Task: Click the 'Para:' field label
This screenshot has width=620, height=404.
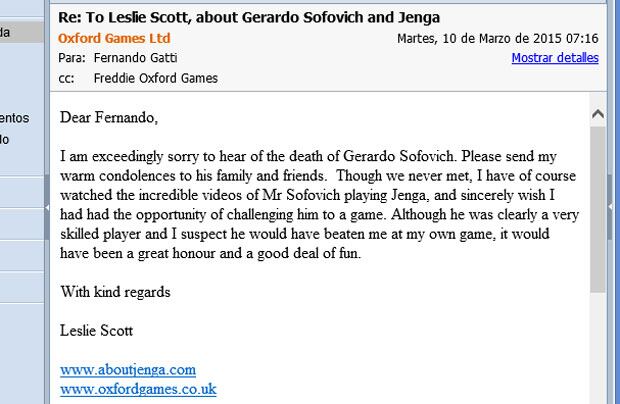Action: point(72,58)
